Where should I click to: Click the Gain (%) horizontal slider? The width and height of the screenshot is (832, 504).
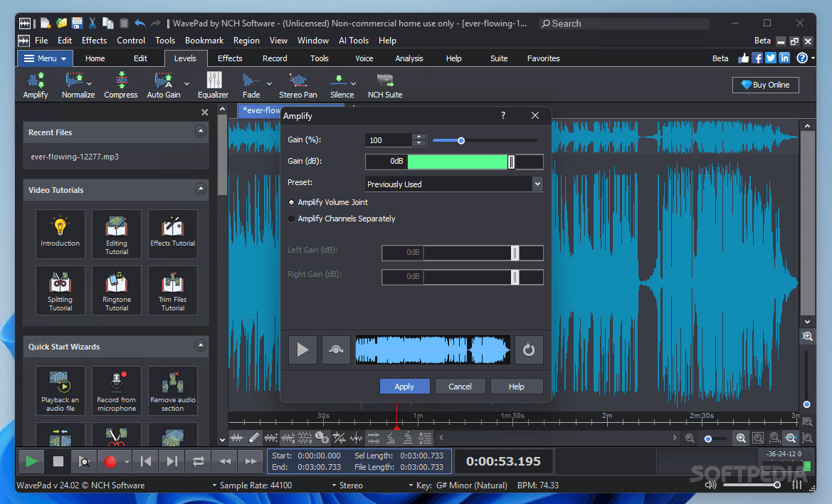[485, 140]
